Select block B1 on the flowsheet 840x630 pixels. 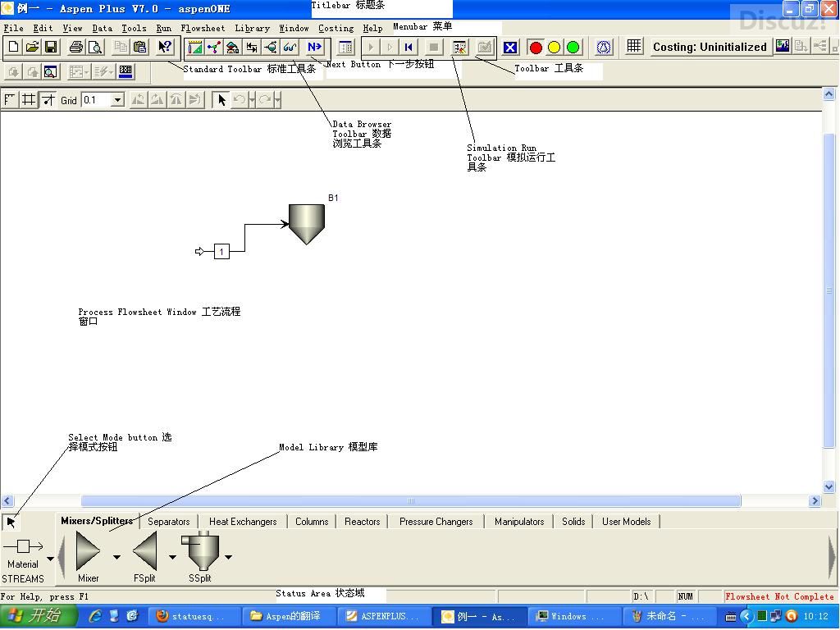[x=307, y=224]
